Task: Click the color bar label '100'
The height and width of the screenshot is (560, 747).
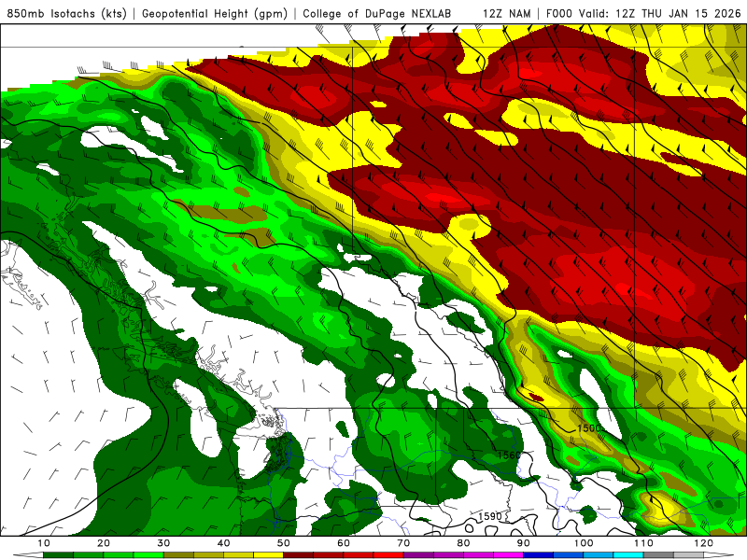Action: coord(583,543)
